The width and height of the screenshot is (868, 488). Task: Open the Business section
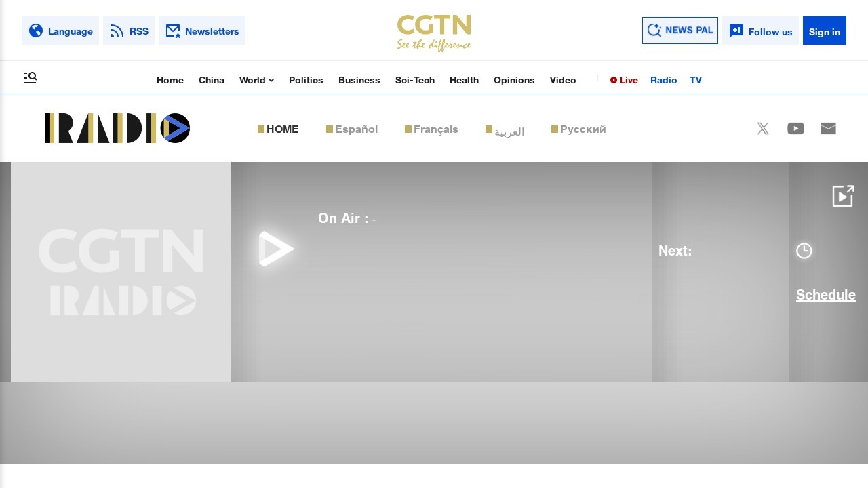pyautogui.click(x=359, y=80)
